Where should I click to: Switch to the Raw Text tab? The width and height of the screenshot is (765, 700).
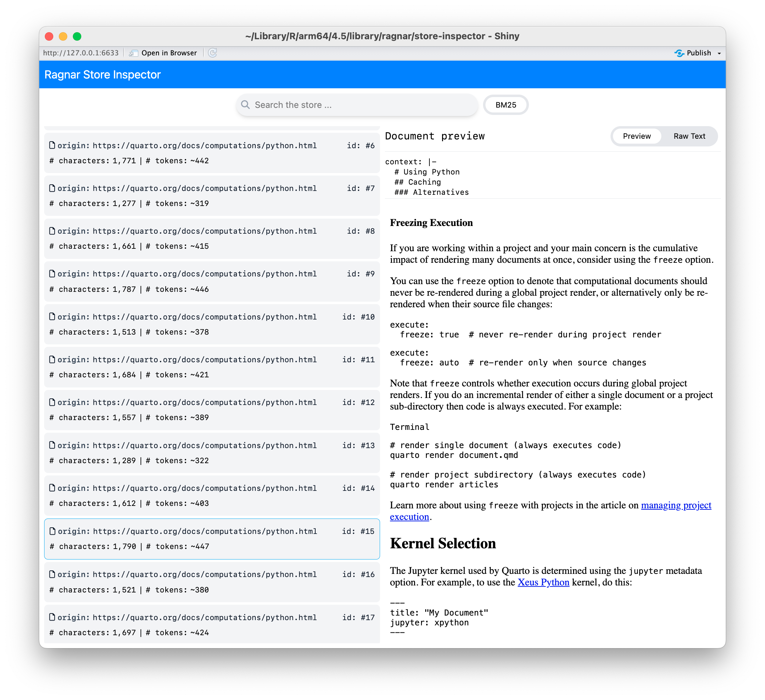click(689, 136)
